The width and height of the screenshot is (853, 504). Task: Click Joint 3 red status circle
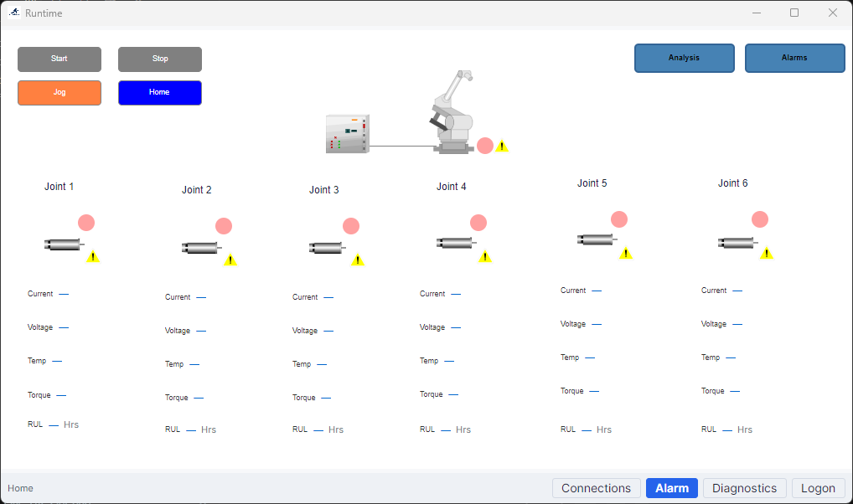pyautogui.click(x=351, y=226)
